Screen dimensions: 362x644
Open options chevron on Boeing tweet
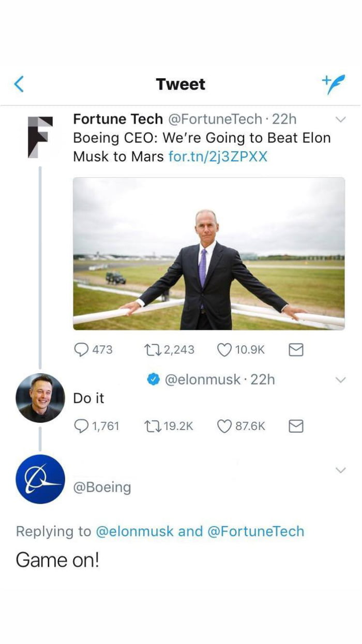[340, 470]
